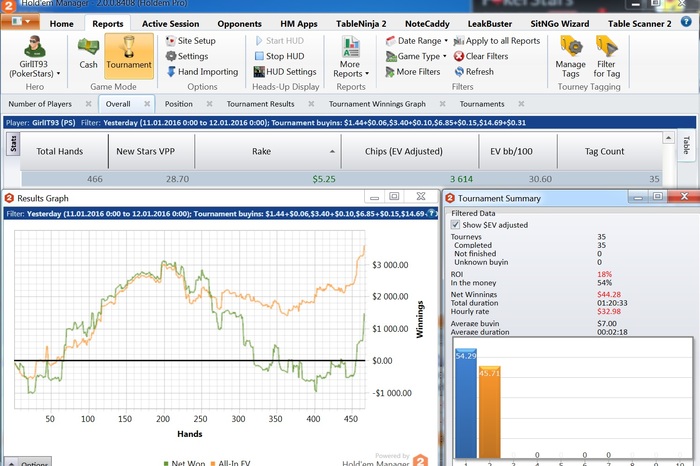700x466 pixels.
Task: Sort by EV bb/100 column
Action: pos(518,151)
